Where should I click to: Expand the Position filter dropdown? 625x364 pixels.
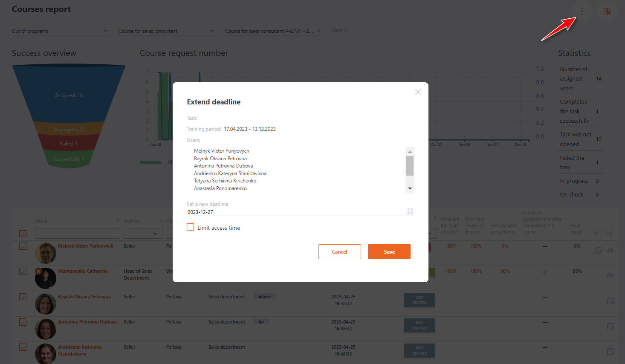pyautogui.click(x=155, y=234)
